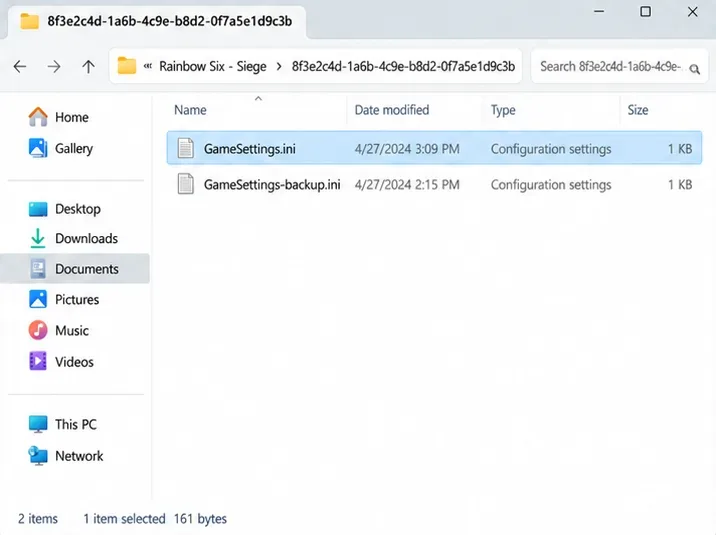The image size is (716, 535).
Task: Click '1 item selected 161 bytes' status text
Action: tap(155, 519)
